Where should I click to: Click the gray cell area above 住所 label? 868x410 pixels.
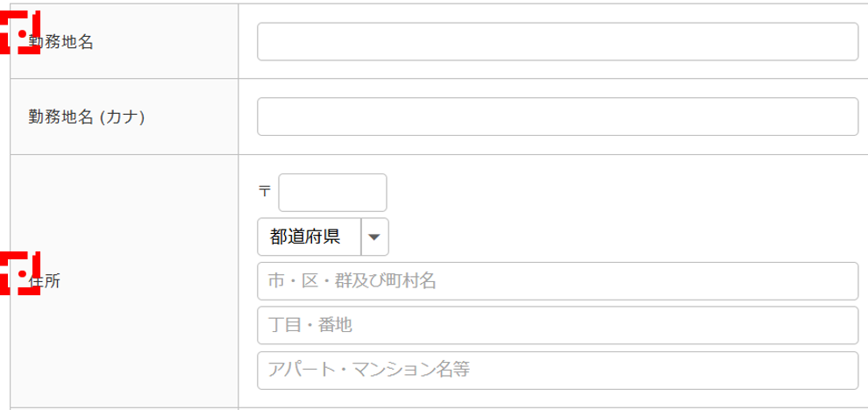[x=123, y=201]
